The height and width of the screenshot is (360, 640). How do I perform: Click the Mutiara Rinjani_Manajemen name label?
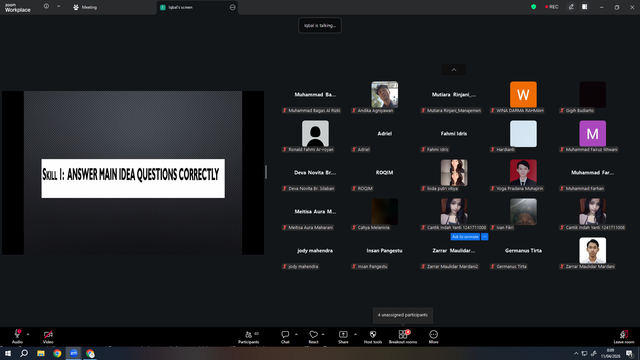pos(451,111)
